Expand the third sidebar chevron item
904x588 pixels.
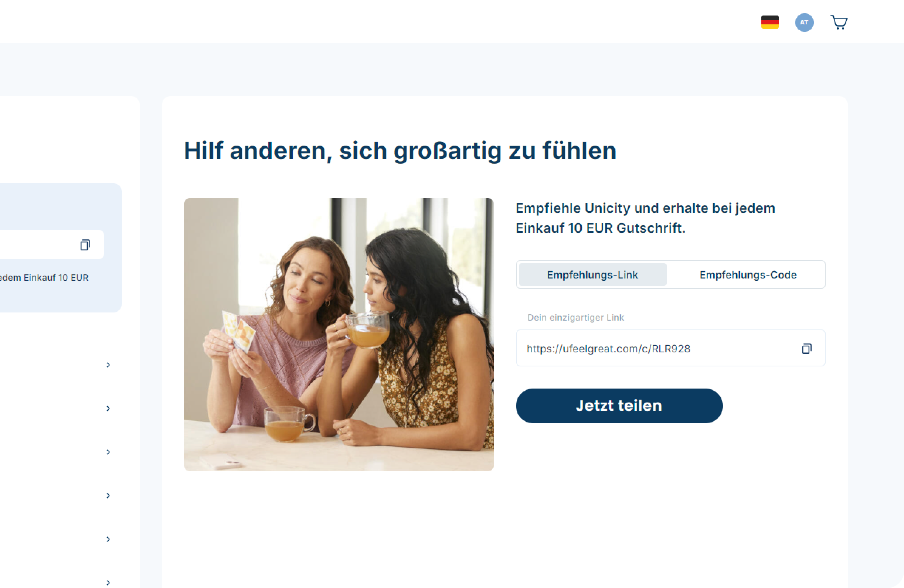click(108, 452)
